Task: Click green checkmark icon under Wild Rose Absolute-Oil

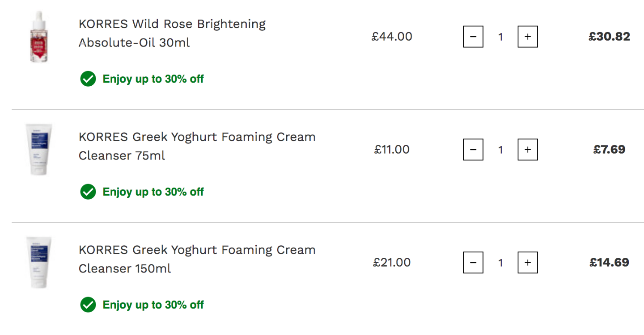Action: point(88,79)
